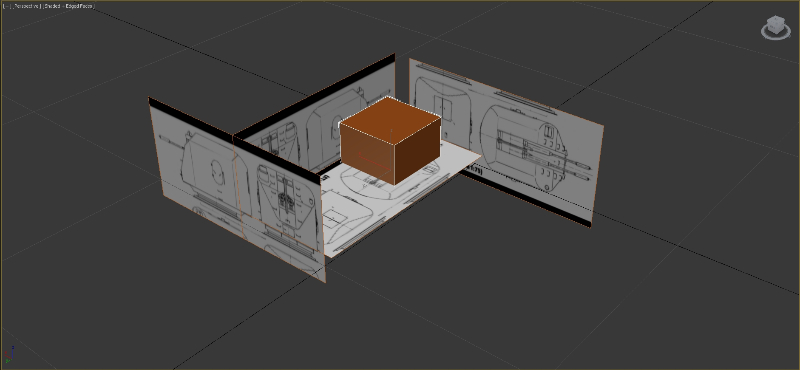
Task: Open the Shaded + Edged Faces shading menu
Action: (68, 6)
